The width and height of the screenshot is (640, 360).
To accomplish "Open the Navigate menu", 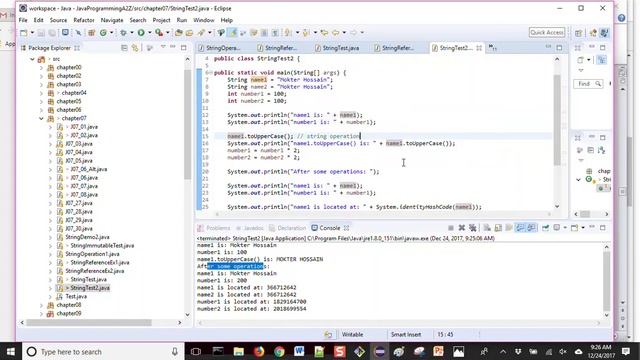I will [x=112, y=20].
